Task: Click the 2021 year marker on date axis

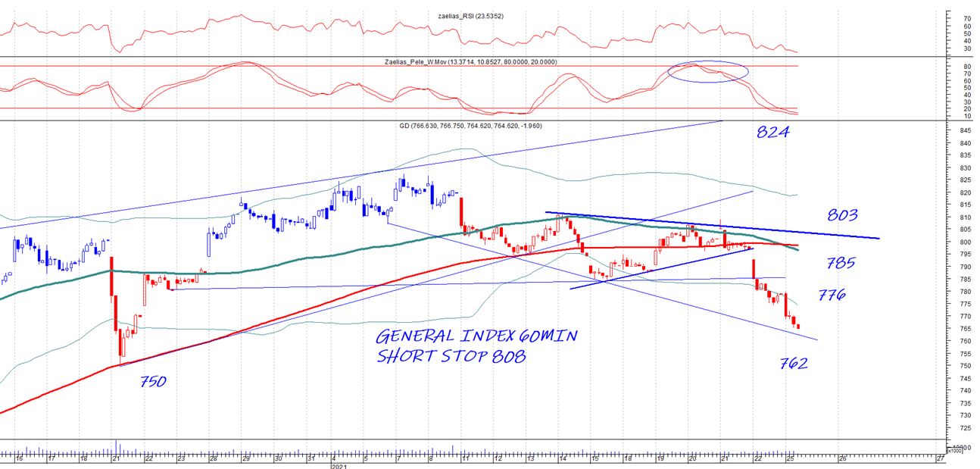Action: [x=338, y=467]
